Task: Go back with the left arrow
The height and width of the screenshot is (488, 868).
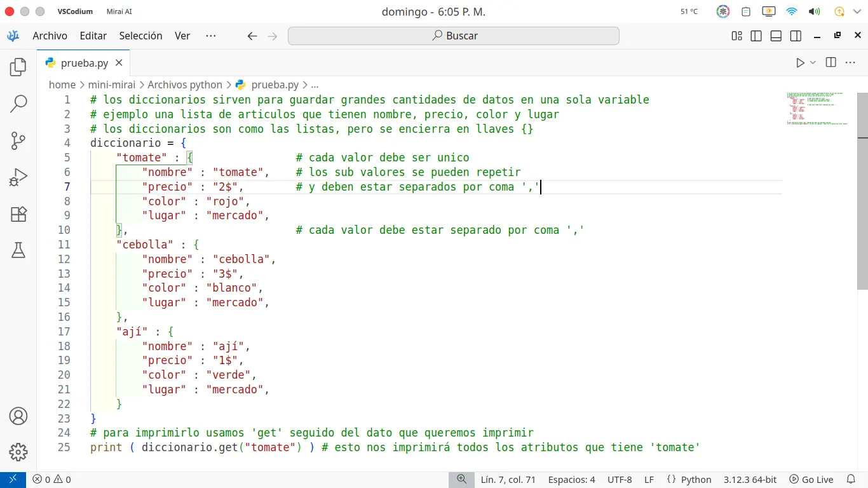Action: [x=252, y=36]
